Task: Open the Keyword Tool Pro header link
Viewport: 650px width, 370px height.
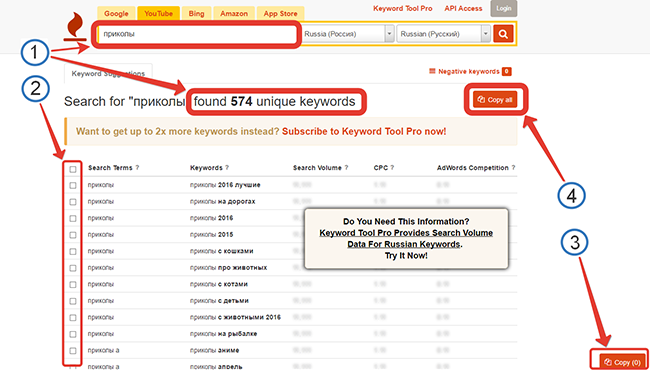Action: coord(403,8)
